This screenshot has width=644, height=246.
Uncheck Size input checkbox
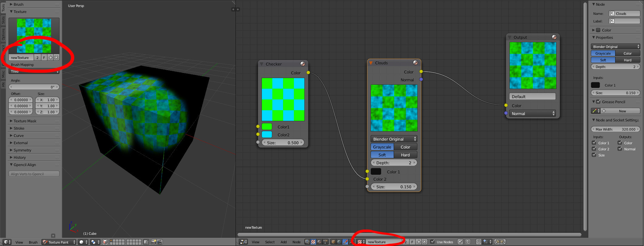[594, 155]
